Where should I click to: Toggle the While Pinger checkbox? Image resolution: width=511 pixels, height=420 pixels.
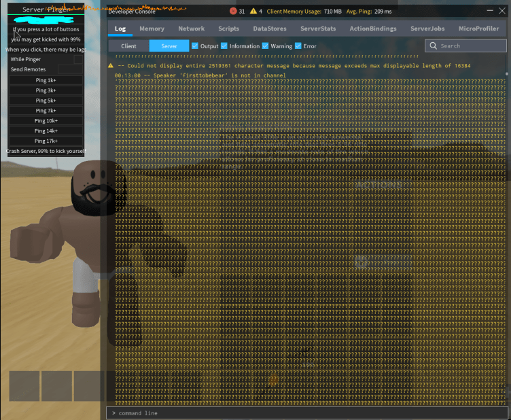[78, 59]
